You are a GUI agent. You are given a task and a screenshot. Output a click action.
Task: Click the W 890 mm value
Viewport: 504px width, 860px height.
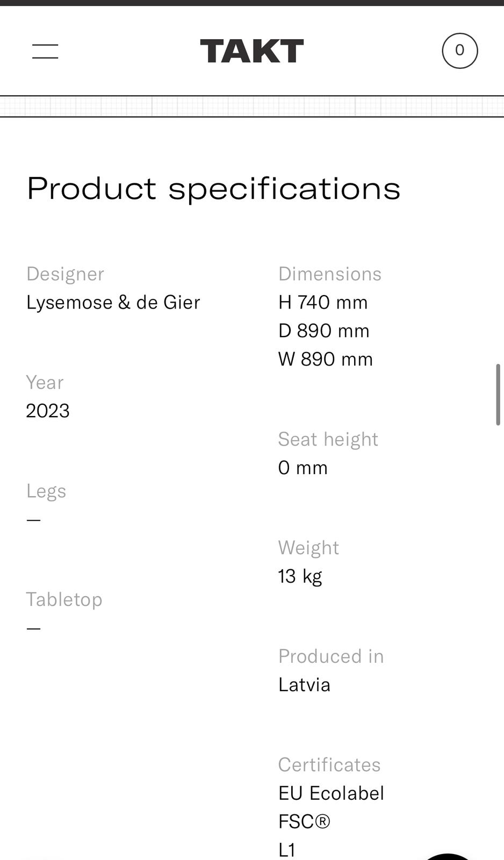pos(326,359)
